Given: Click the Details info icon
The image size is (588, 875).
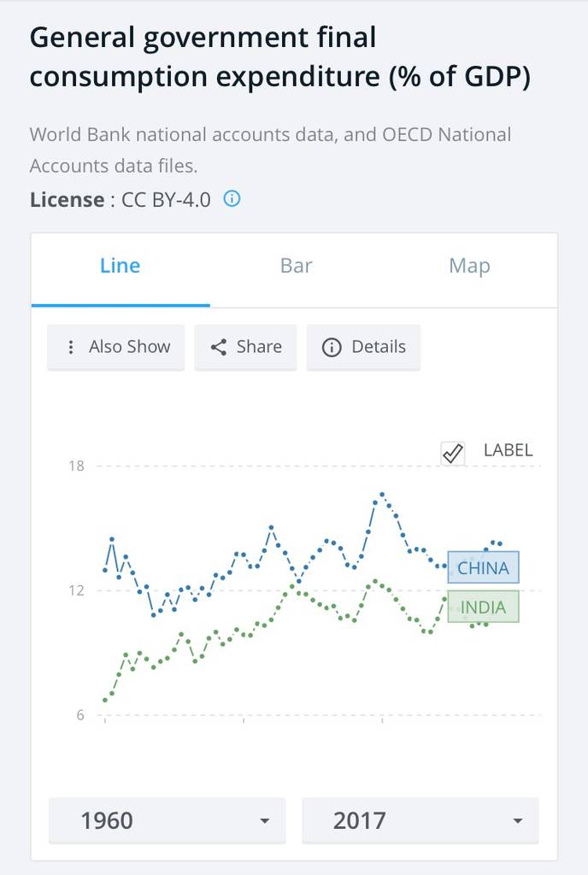Looking at the screenshot, I should 331,347.
